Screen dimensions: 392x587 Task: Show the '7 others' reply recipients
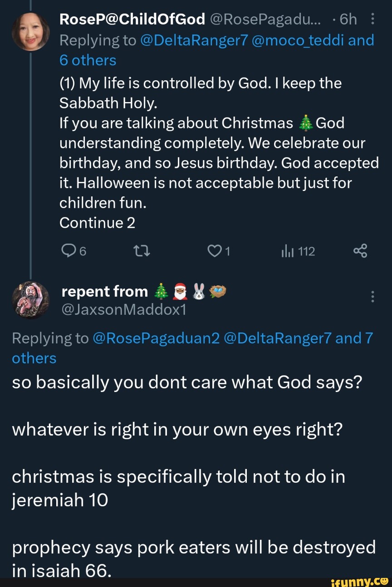coord(34,358)
